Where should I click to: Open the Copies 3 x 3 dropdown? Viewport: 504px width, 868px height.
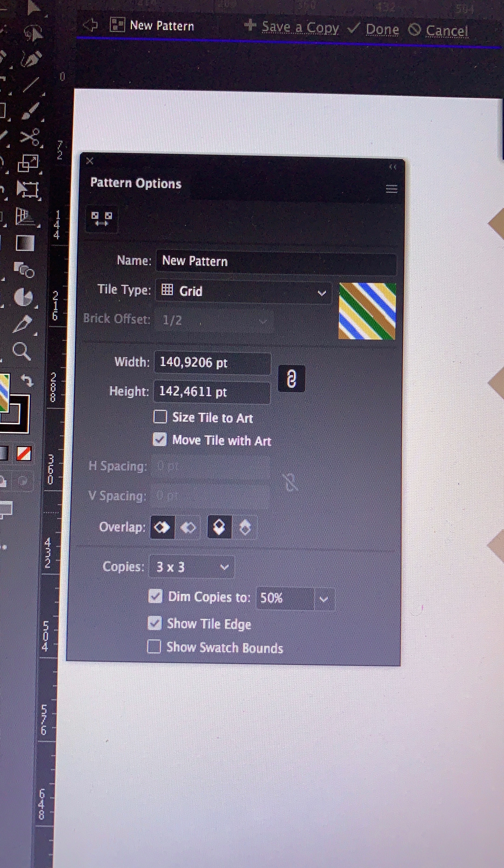(191, 567)
